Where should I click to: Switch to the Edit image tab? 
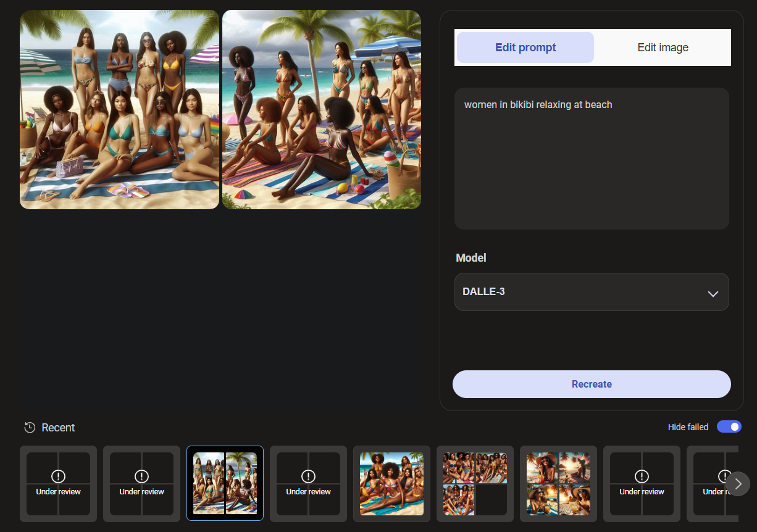click(663, 48)
